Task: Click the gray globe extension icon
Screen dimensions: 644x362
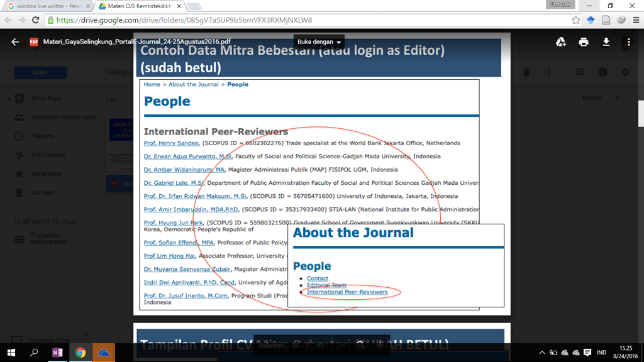Action: click(x=621, y=20)
